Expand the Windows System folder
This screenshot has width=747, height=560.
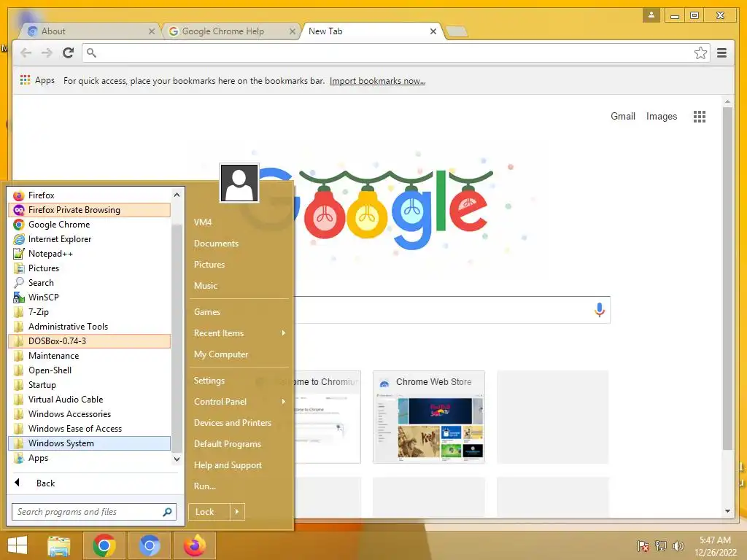(89, 443)
